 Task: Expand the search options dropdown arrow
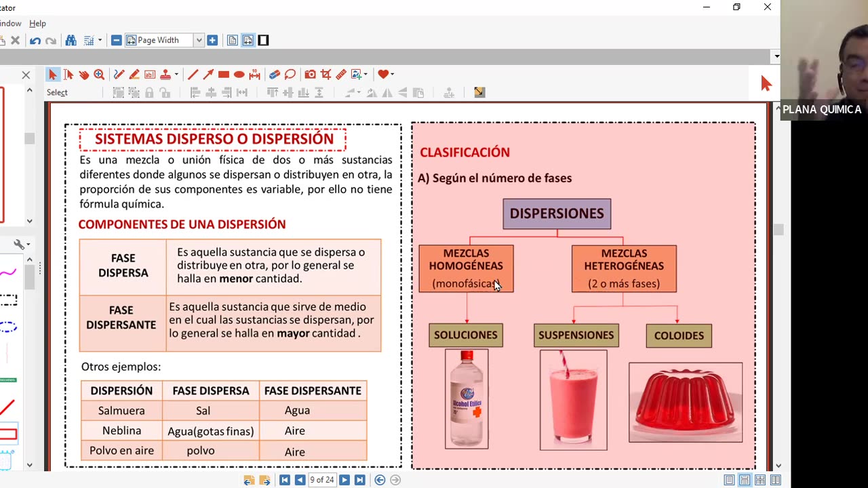(x=100, y=41)
